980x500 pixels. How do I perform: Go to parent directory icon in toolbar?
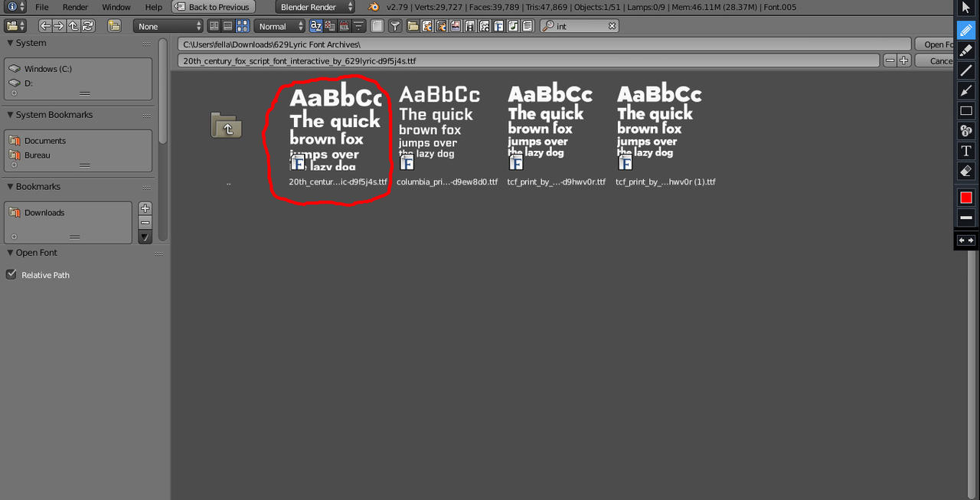[74, 26]
